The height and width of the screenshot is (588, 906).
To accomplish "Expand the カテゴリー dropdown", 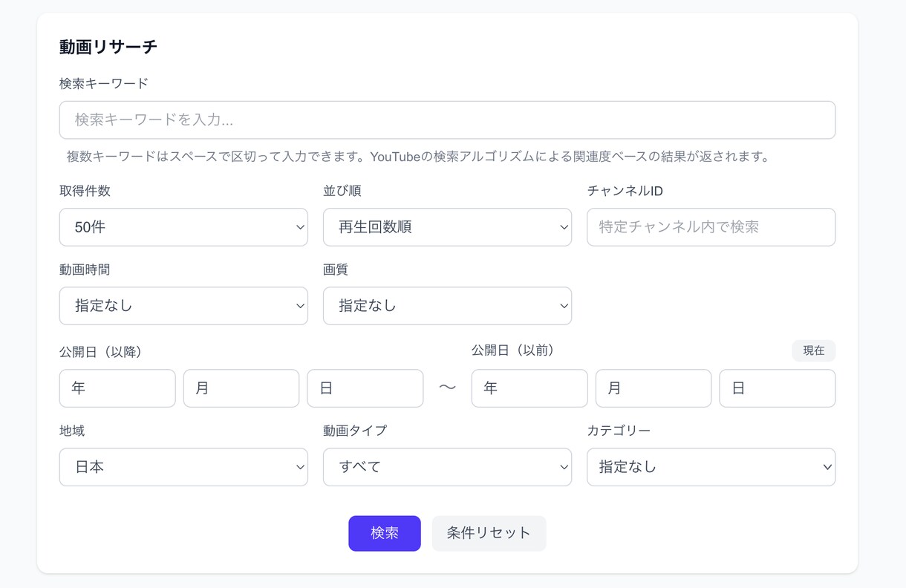I will [x=711, y=467].
